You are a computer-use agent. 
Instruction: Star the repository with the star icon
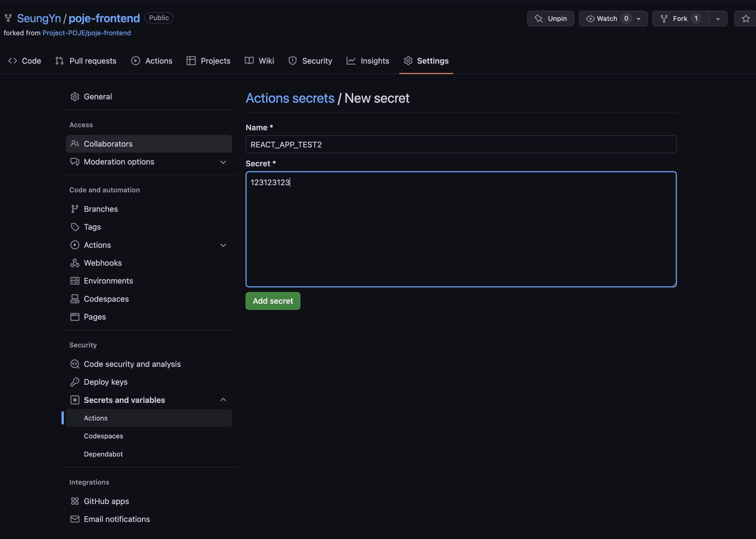coord(746,19)
